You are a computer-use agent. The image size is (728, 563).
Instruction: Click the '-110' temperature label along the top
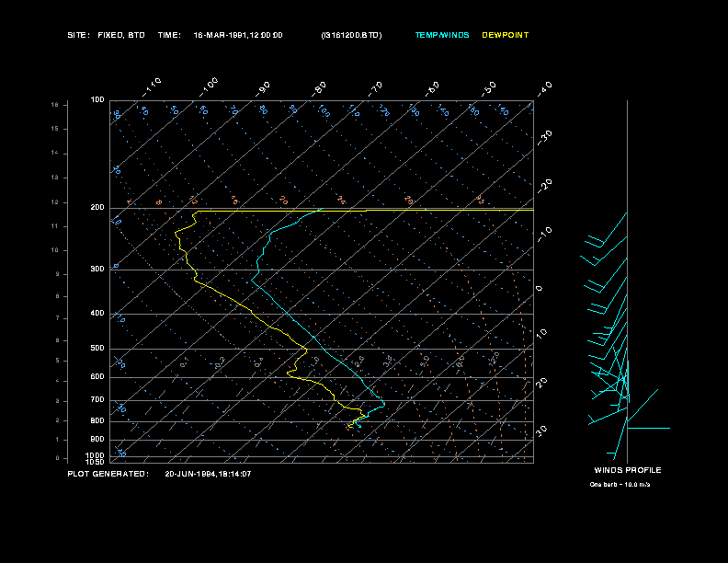point(152,86)
